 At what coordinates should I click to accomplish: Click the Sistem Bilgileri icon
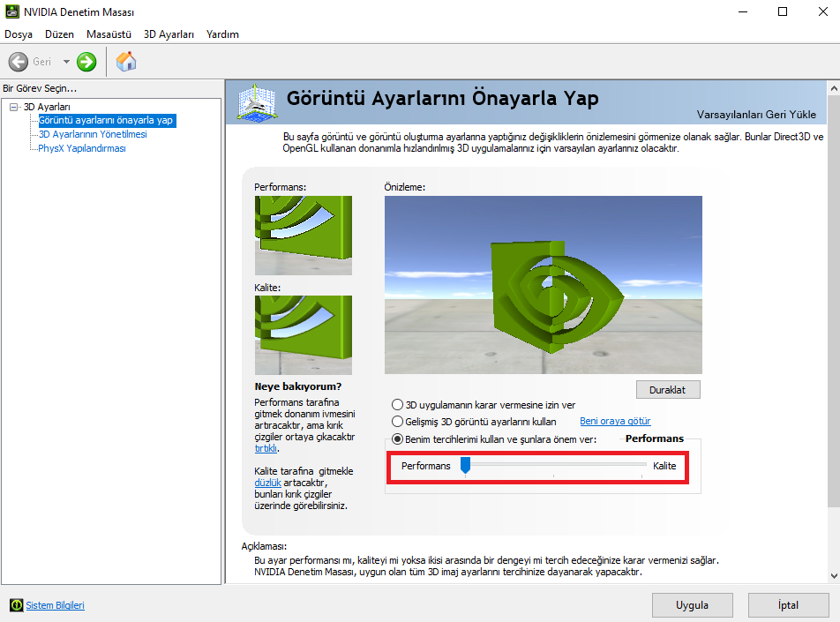tap(17, 605)
